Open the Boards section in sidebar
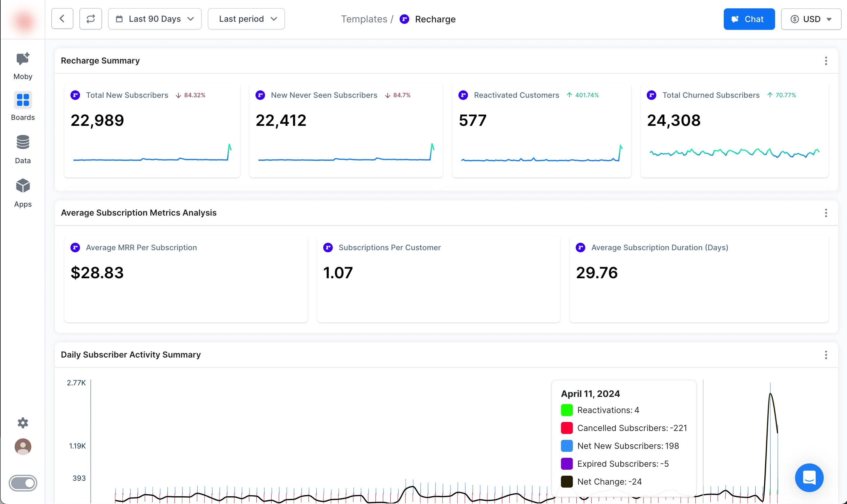Image resolution: width=847 pixels, height=504 pixels. point(23,101)
